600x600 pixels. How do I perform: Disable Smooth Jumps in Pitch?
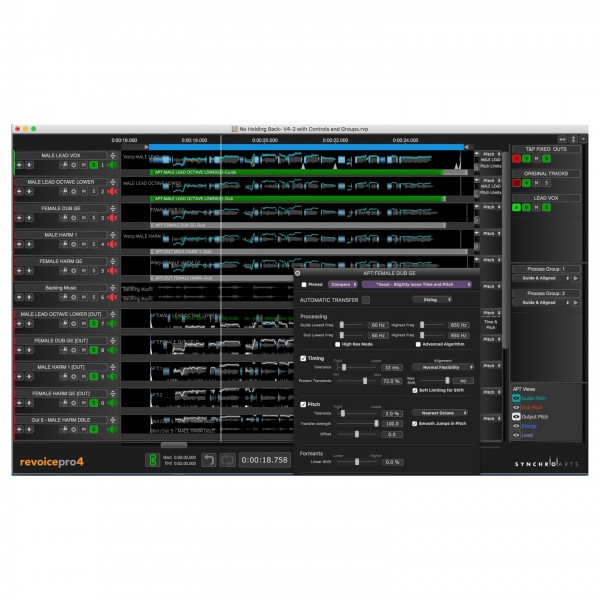(415, 422)
